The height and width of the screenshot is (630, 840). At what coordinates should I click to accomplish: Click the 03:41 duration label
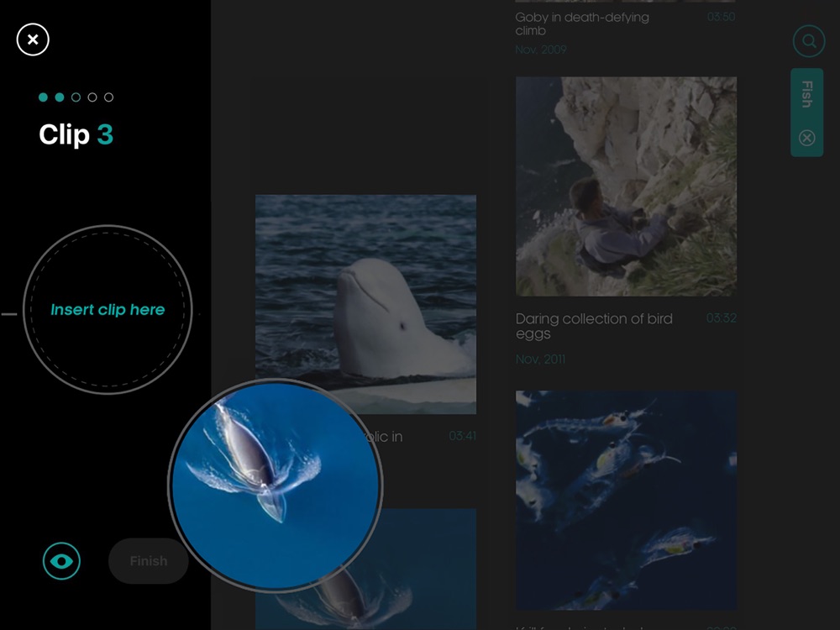[462, 436]
